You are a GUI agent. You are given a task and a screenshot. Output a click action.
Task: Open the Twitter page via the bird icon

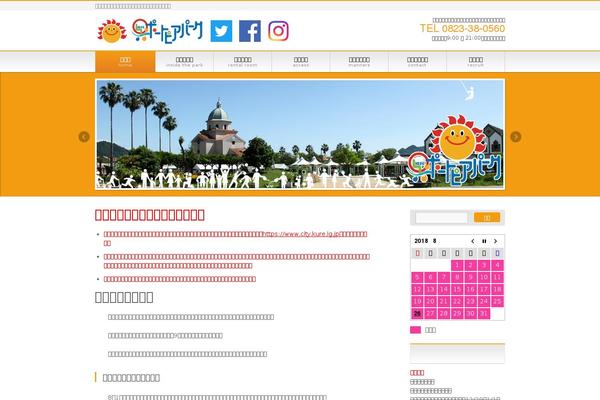[221, 31]
